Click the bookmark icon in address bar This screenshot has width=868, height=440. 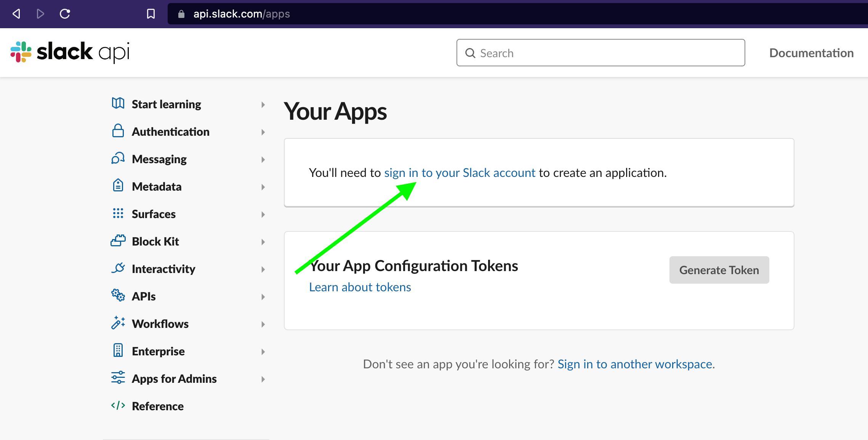coord(151,14)
